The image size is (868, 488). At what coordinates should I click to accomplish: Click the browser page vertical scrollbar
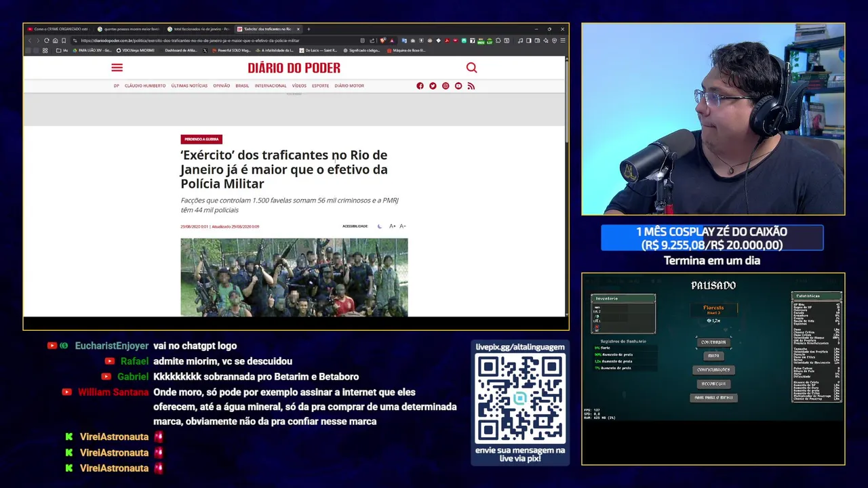tap(566, 102)
